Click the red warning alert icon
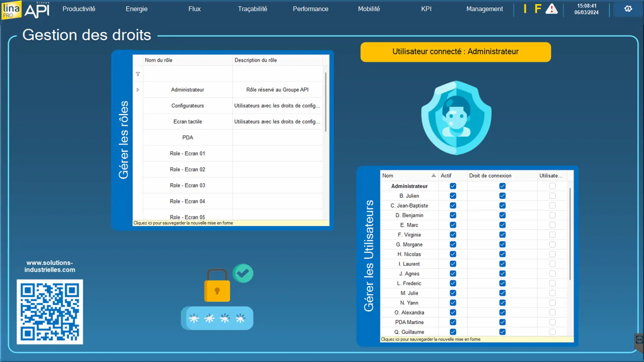Screen dimensions: 644x362 (x=551, y=9)
